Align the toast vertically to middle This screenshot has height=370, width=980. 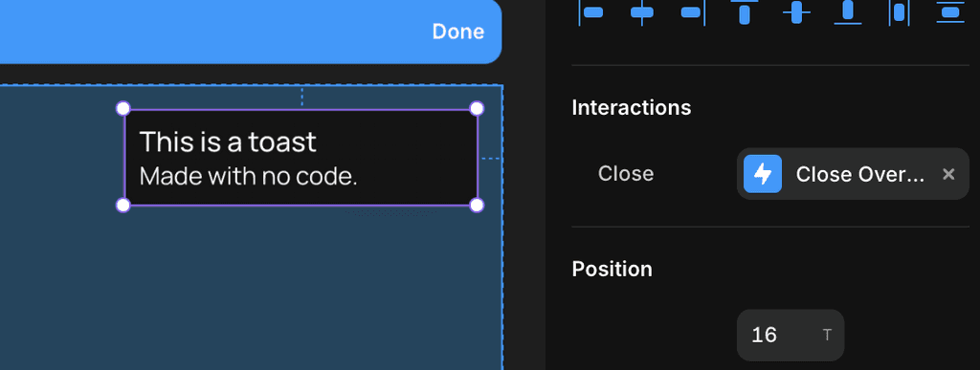coord(796,11)
